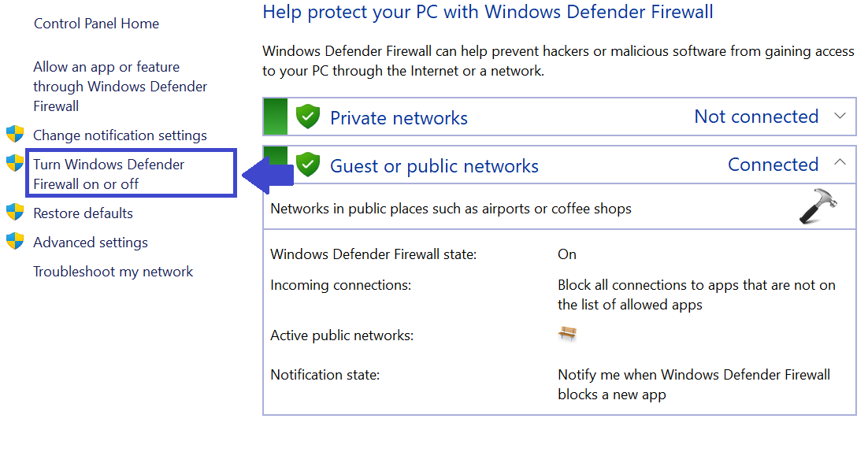This screenshot has width=868, height=452.
Task: Click the green shield on Guest or public networks
Action: (x=308, y=165)
